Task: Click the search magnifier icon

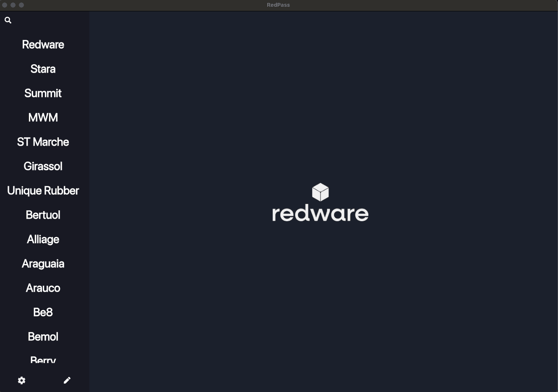Action: click(x=8, y=20)
